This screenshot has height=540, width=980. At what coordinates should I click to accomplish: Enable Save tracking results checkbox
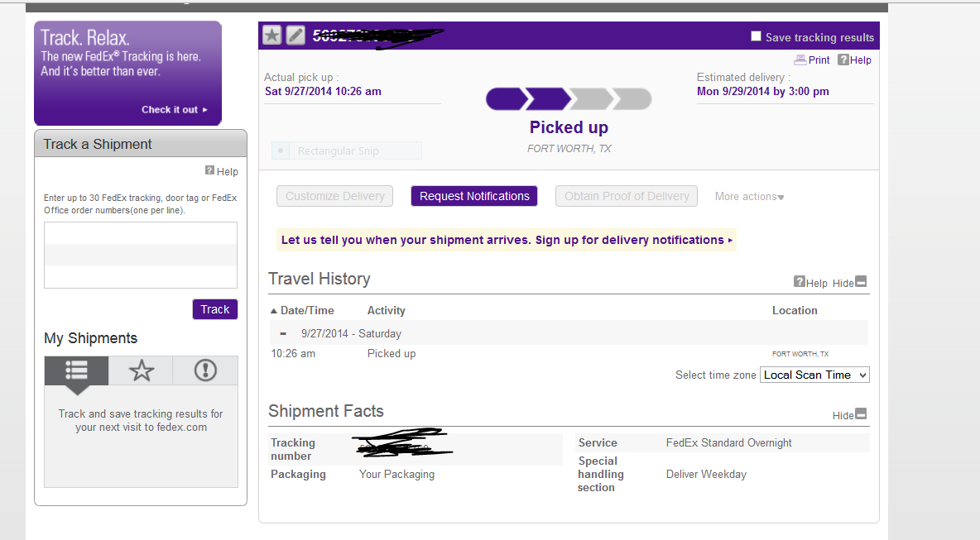(757, 36)
